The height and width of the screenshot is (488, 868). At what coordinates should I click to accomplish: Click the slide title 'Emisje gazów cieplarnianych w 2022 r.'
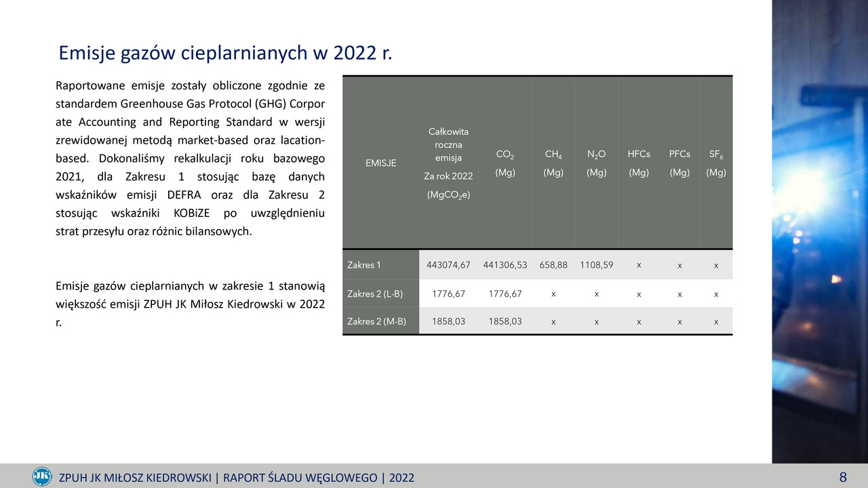coord(226,53)
